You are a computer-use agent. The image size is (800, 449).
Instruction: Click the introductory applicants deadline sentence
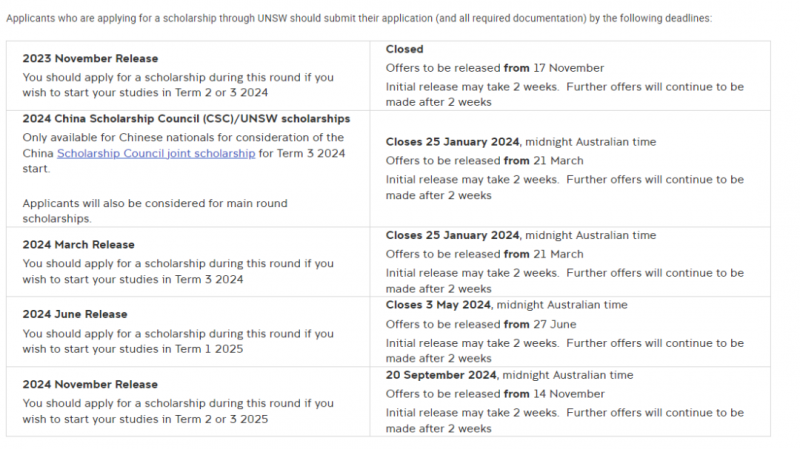pos(359,18)
